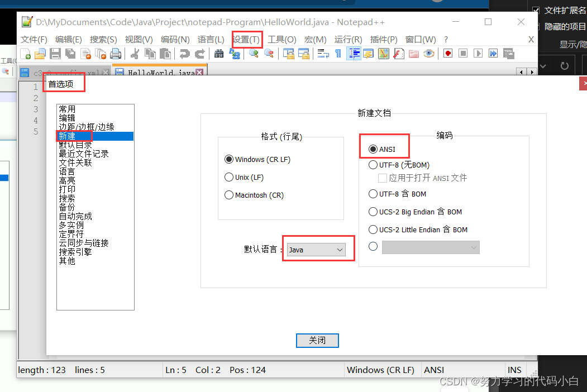Click the Zoom Out magnifier icon
The height and width of the screenshot is (392, 587).
point(269,54)
